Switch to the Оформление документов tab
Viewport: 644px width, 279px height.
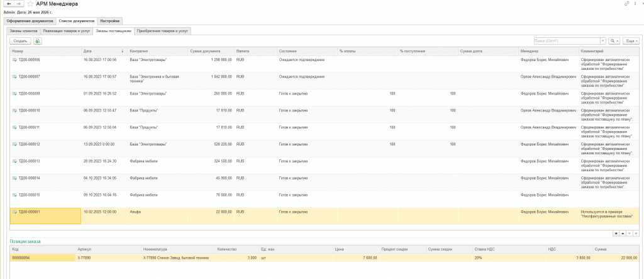click(30, 21)
